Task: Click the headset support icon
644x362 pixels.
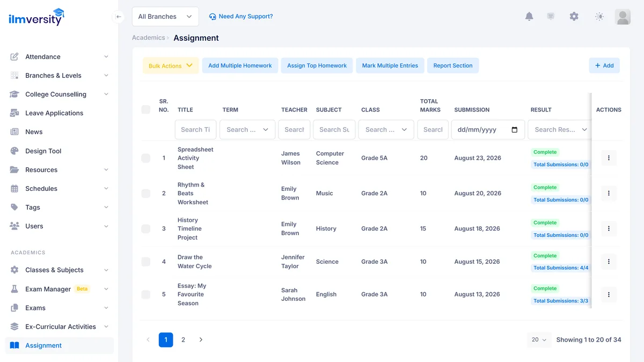Action: 213,17
